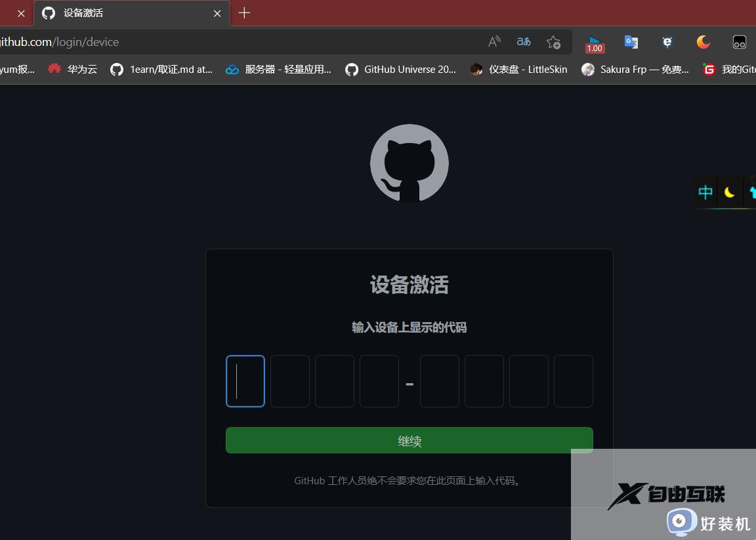
Task: Click the 继续 green button
Action: tap(409, 440)
